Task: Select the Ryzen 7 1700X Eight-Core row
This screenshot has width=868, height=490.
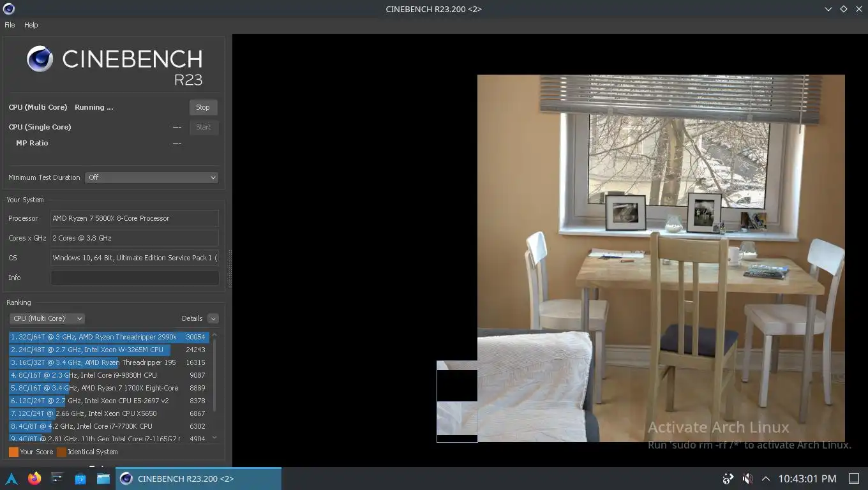Action: (108, 388)
